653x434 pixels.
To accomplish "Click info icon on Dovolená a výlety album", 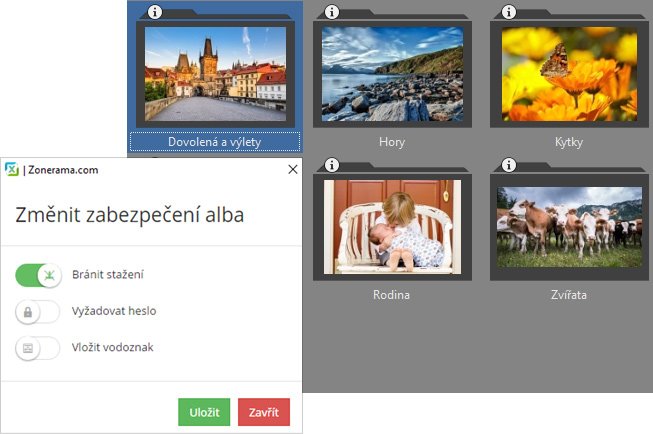I will coord(155,12).
